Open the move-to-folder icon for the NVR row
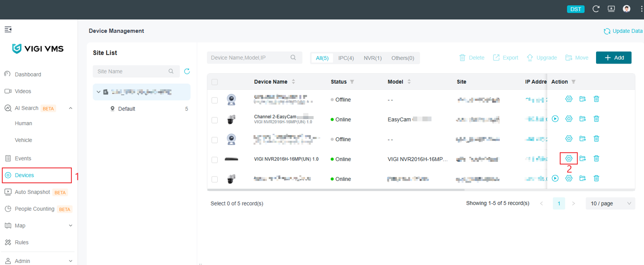Image resolution: width=644 pixels, height=265 pixels. tap(583, 158)
